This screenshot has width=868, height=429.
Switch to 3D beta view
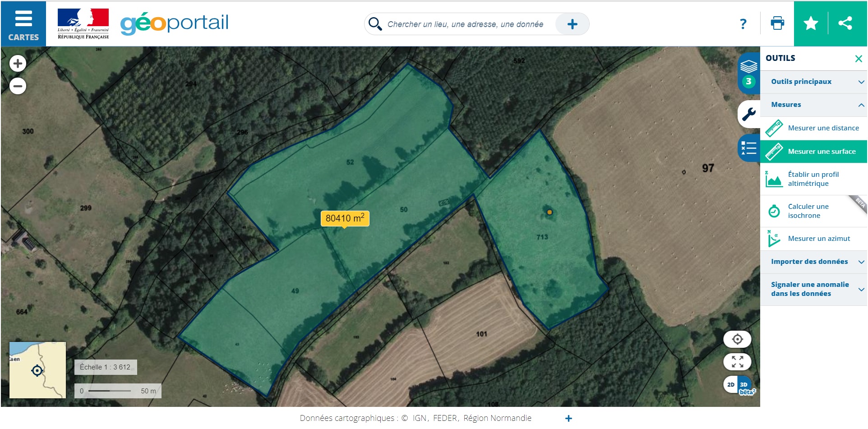[x=745, y=386]
